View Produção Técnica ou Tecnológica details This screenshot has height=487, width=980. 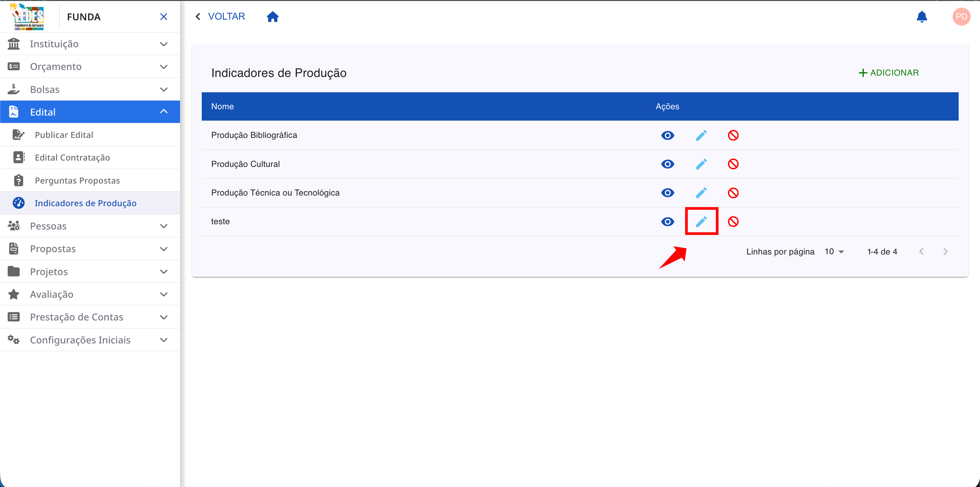point(667,193)
